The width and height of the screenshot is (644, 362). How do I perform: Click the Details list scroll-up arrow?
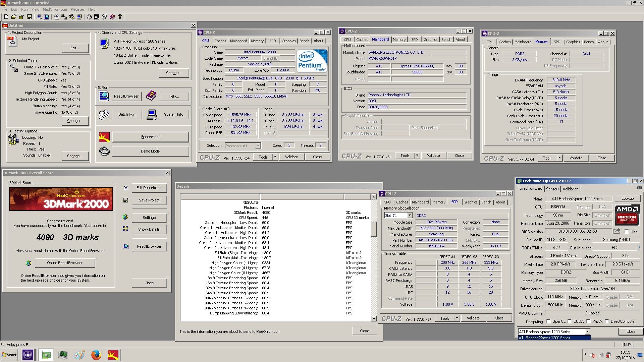[x=374, y=197]
